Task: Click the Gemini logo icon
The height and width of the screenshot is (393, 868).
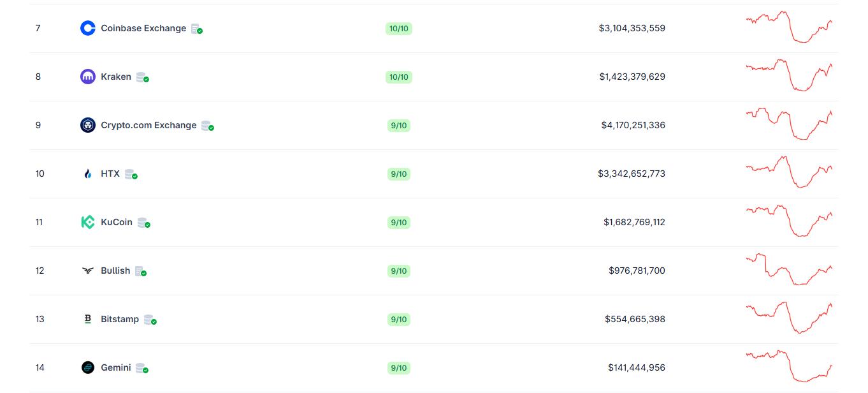Action: pos(88,367)
